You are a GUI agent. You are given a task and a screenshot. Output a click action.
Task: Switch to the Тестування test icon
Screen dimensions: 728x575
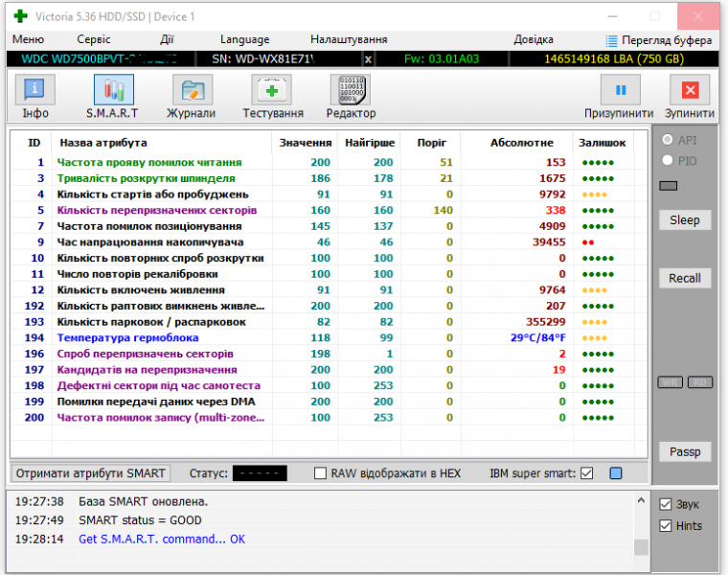point(272,91)
